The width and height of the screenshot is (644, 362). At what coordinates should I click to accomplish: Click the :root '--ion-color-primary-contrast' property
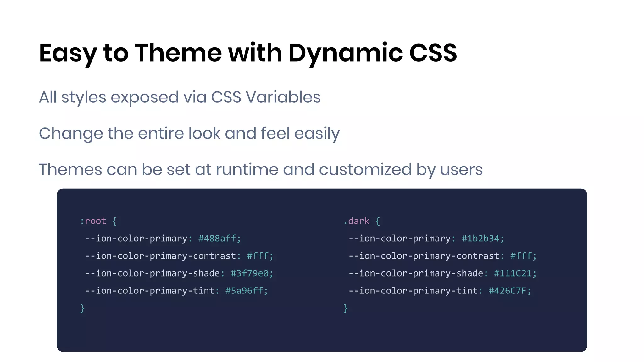click(160, 256)
